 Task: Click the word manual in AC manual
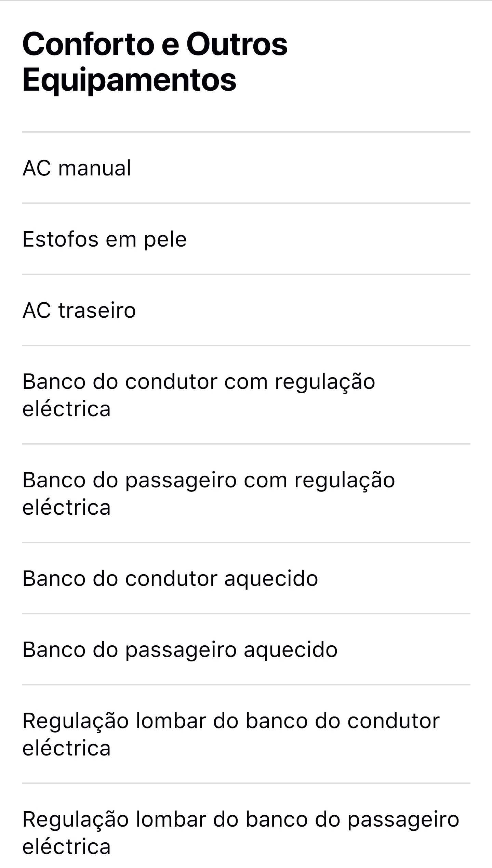(x=95, y=168)
